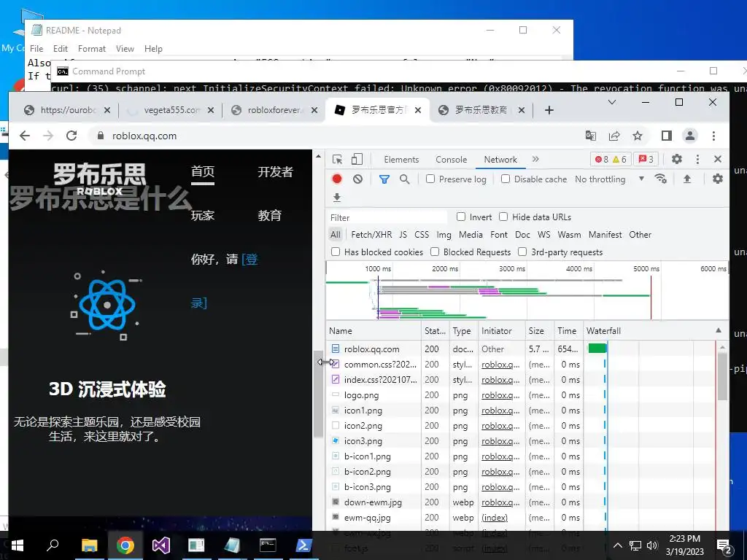Click the 首页 navigation link
This screenshot has height=560, width=747.
(x=203, y=171)
